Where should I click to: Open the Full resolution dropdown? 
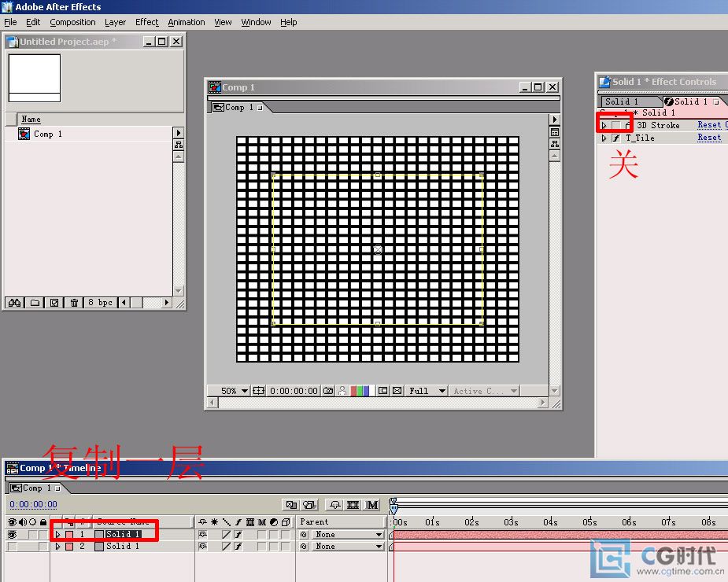pos(427,391)
